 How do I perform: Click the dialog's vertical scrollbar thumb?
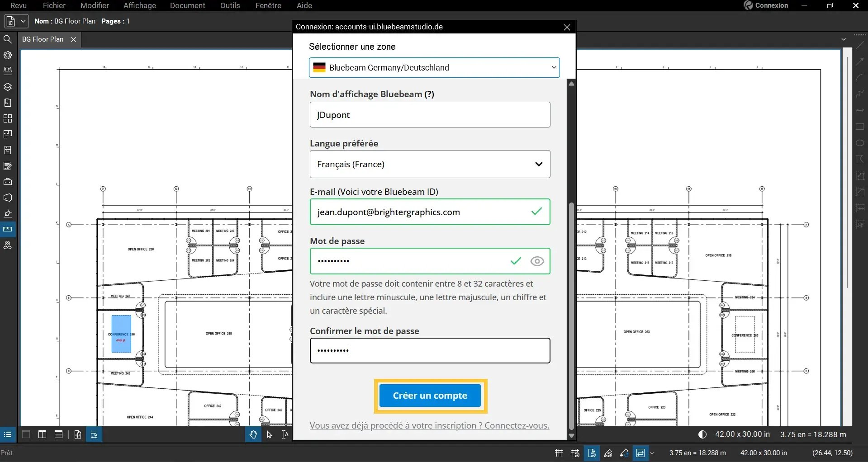coord(571,316)
